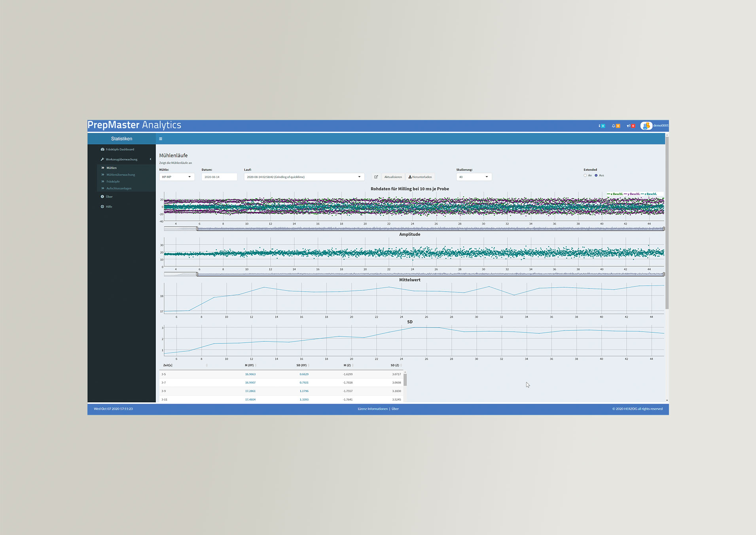Click sort arrows on M (Z) column
This screenshot has width=756, height=535.
pyautogui.click(x=353, y=365)
